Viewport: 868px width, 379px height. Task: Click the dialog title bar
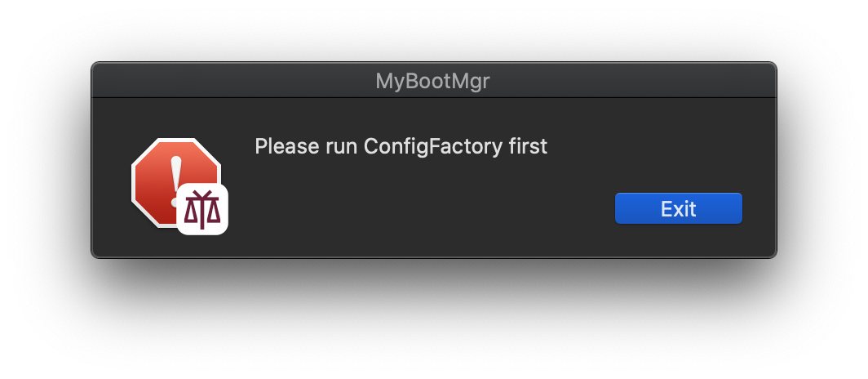pos(433,80)
